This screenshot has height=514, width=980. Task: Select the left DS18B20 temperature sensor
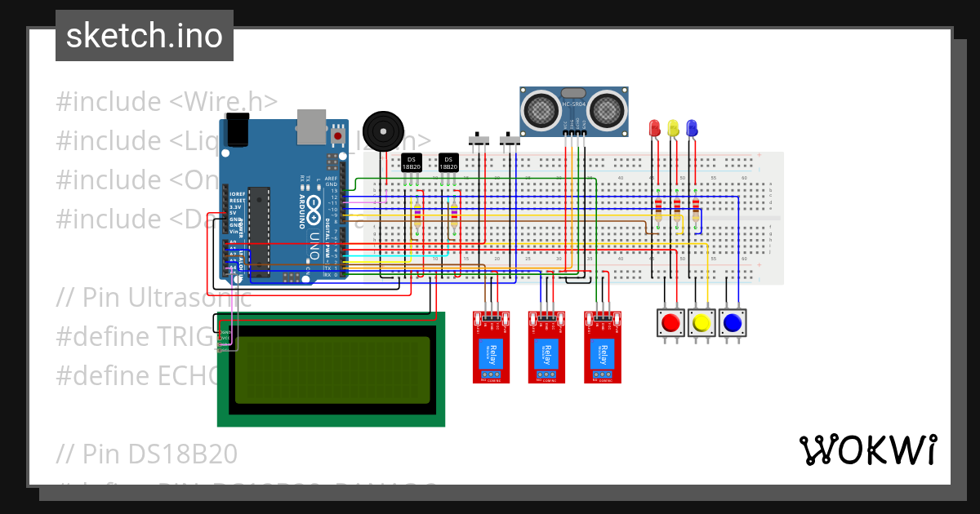[x=411, y=161]
